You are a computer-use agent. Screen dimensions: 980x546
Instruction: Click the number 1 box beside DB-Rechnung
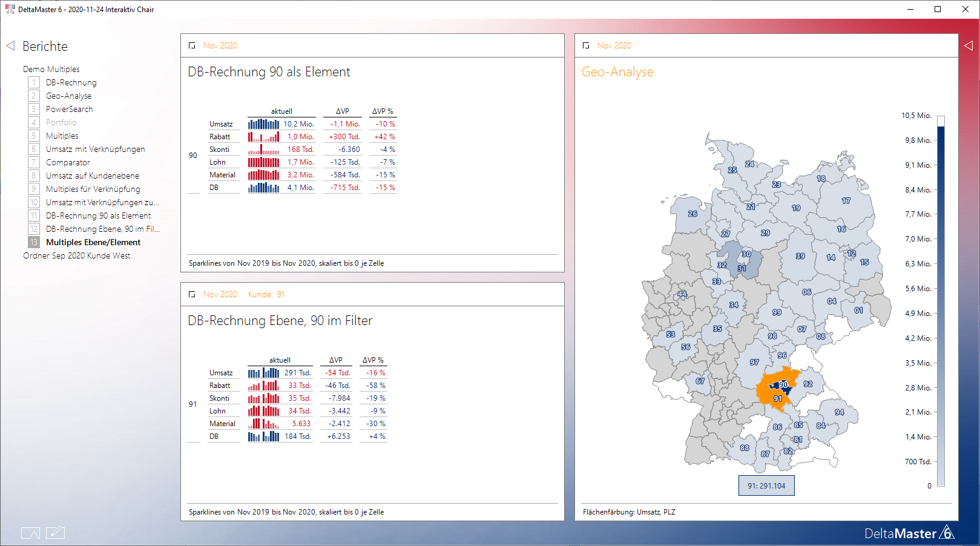point(34,82)
